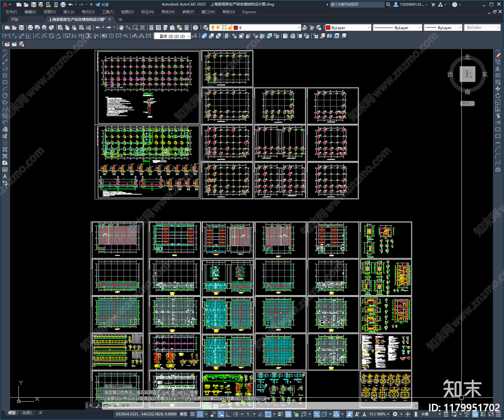The image size is (504, 420).
Task: Click the Plot print icon
Action: (30, 28)
